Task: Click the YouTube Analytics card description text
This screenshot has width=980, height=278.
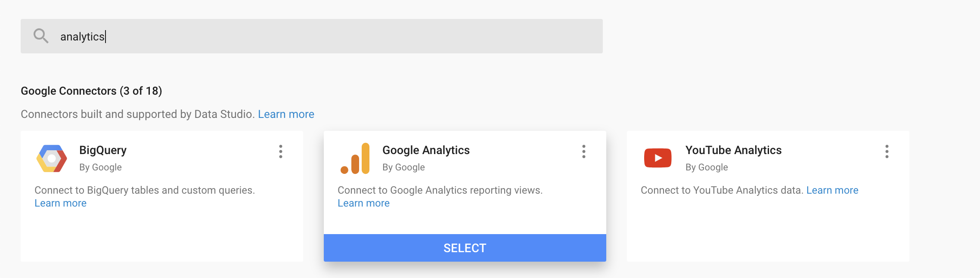Action: 722,190
